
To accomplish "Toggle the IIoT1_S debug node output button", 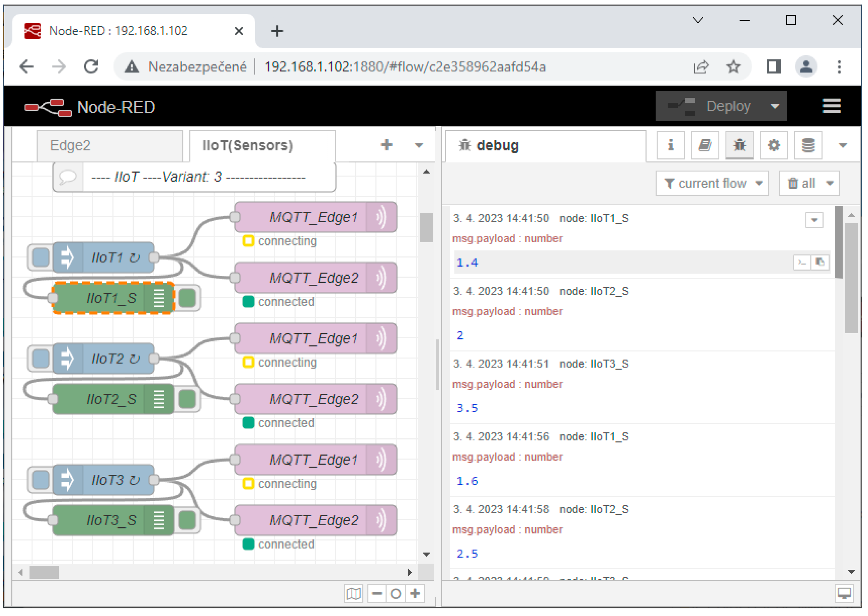I will point(187,298).
